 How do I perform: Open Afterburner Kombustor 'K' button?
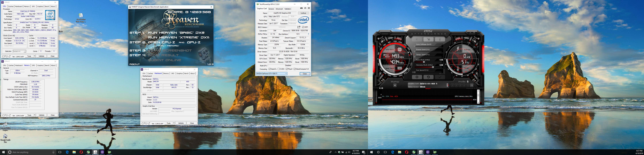(417, 39)
